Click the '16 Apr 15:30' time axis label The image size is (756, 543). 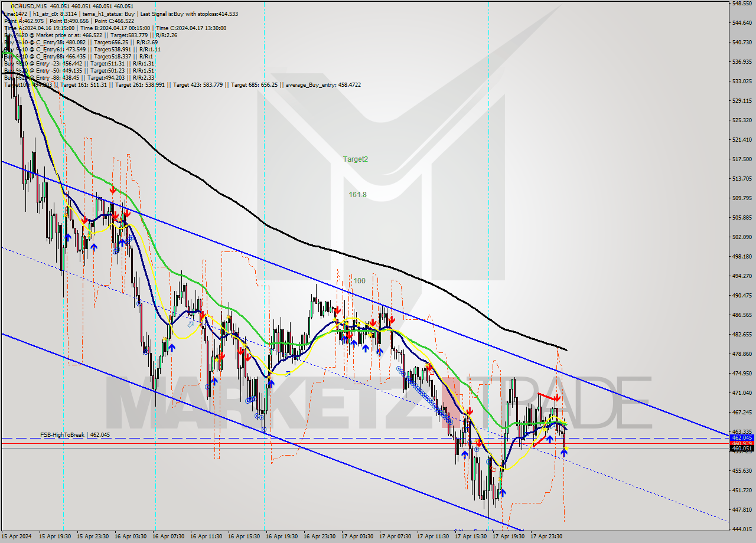click(245, 537)
